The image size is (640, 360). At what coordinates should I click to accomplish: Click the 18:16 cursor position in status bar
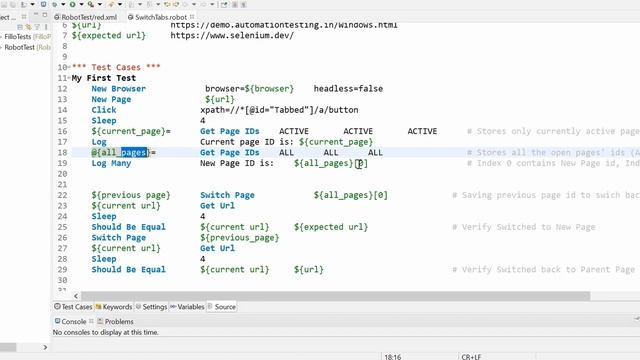click(x=393, y=357)
